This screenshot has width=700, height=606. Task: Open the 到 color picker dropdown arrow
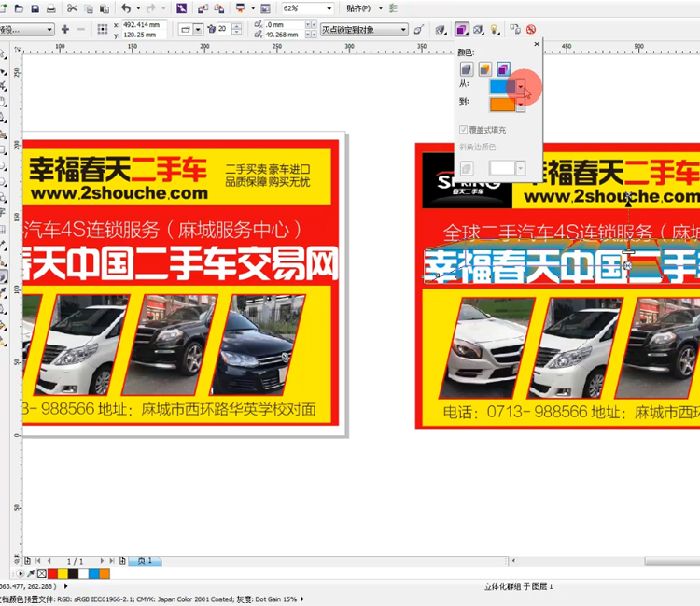521,105
